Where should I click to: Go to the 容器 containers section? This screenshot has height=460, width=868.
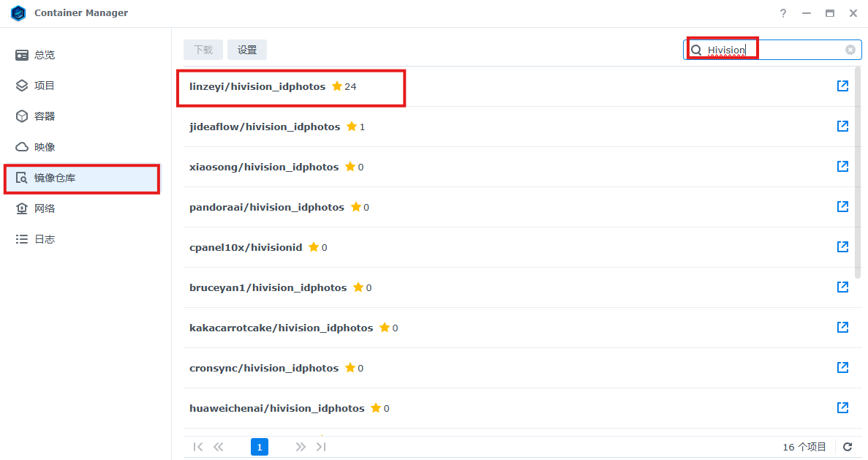point(44,116)
